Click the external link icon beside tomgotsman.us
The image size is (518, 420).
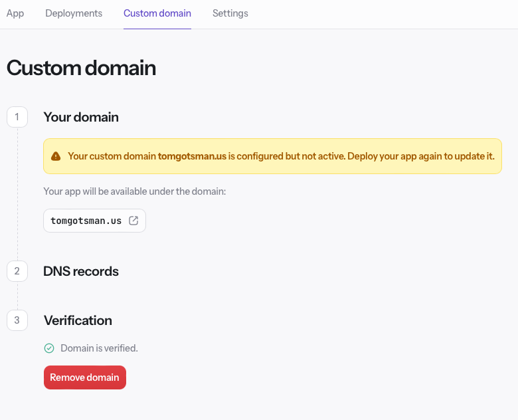[x=133, y=221]
